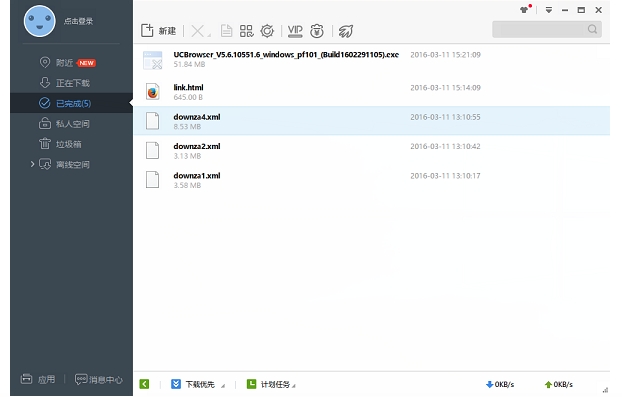Collapse sidebar with green arrow icon
This screenshot has width=622, height=397.
tap(144, 384)
